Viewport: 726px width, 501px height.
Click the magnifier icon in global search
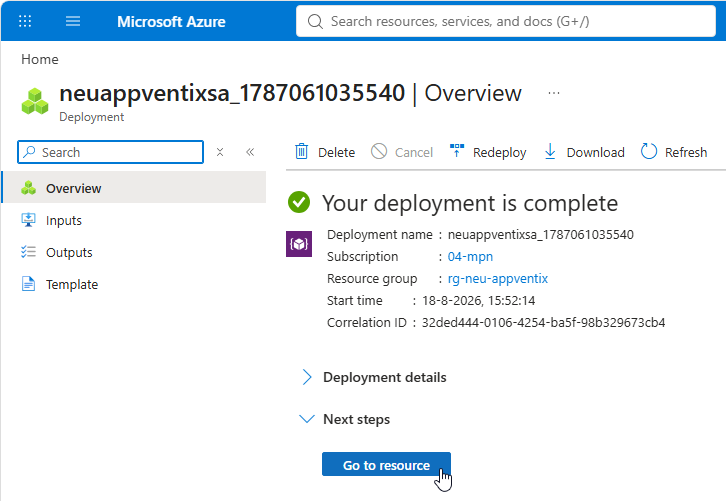click(x=315, y=22)
